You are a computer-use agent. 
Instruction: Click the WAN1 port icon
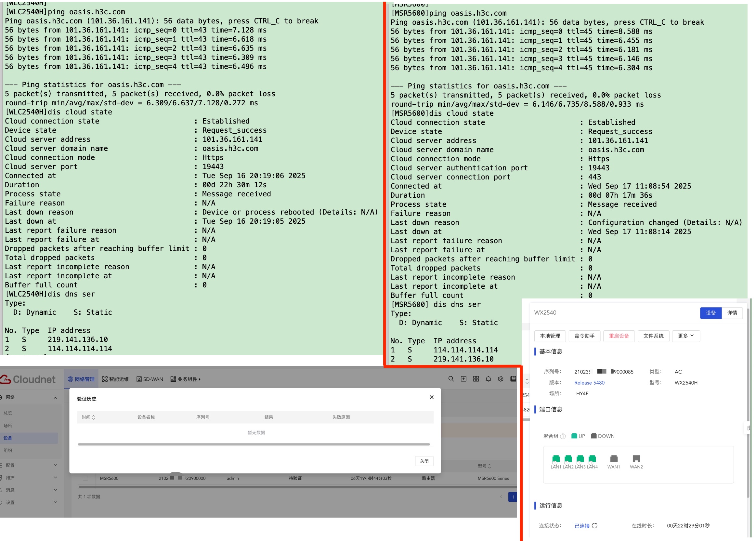(x=614, y=459)
